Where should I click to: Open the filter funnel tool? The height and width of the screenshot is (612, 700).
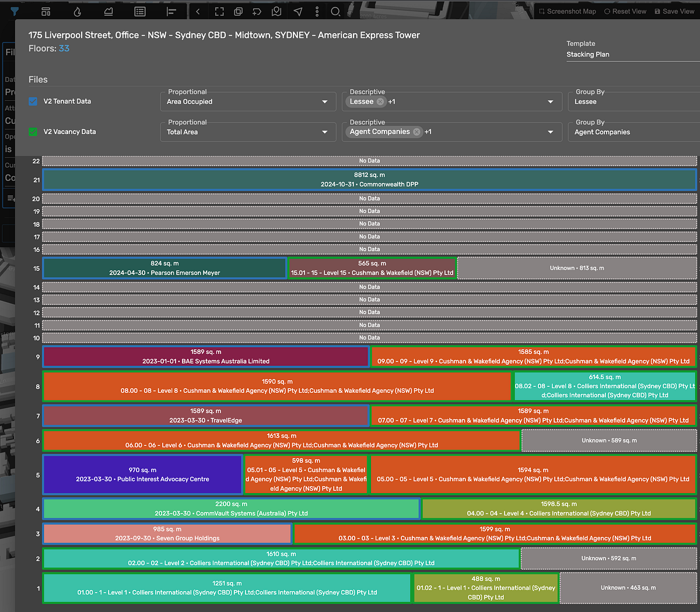(x=15, y=11)
